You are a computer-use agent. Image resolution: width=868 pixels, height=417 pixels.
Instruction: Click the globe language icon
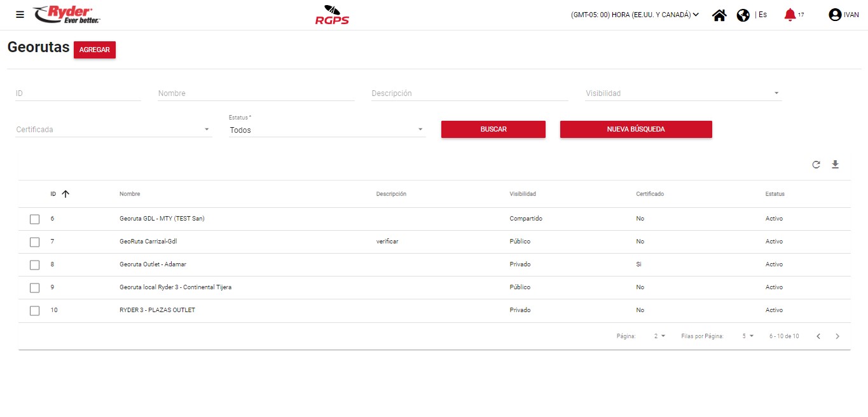(x=743, y=15)
